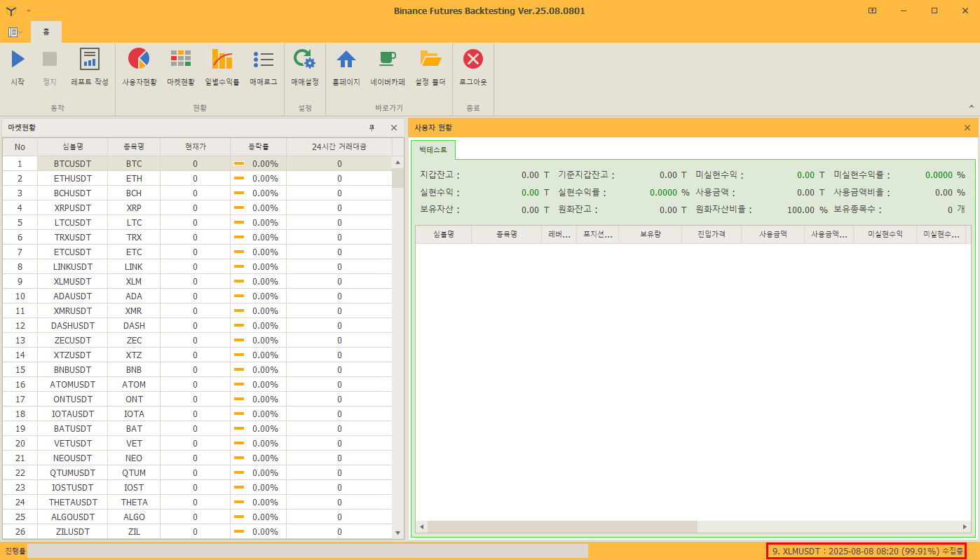The width and height of the screenshot is (980, 560).
Task: Click holdings scrollbar right arrow
Action: tap(965, 526)
